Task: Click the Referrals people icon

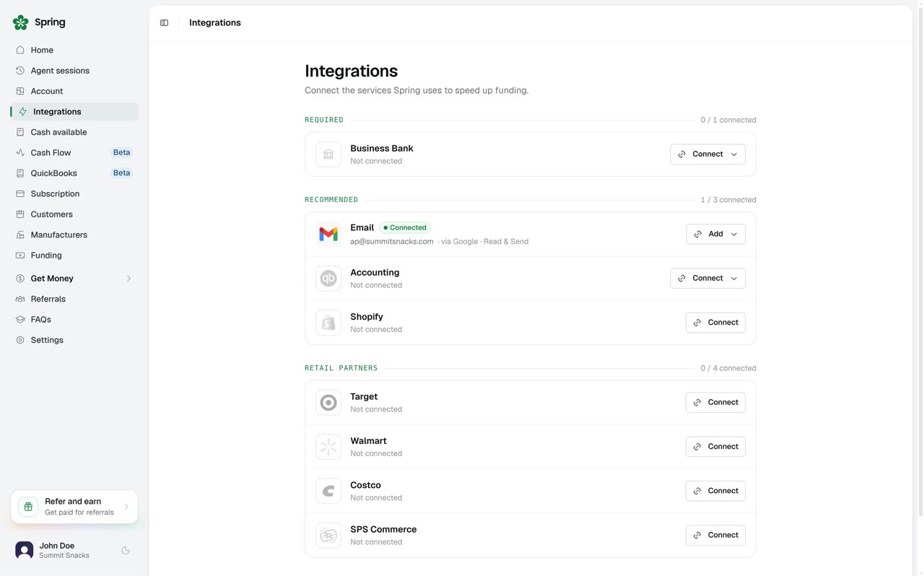Action: (x=20, y=299)
